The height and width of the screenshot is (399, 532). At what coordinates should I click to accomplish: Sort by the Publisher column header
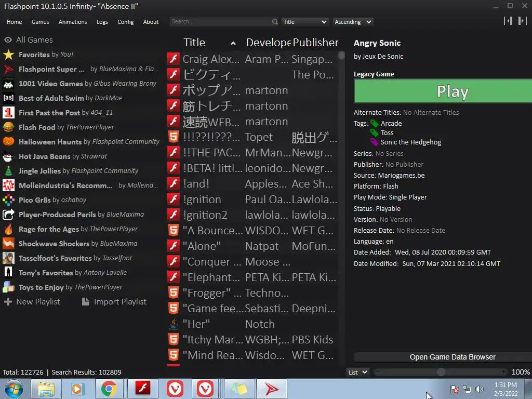click(x=315, y=43)
